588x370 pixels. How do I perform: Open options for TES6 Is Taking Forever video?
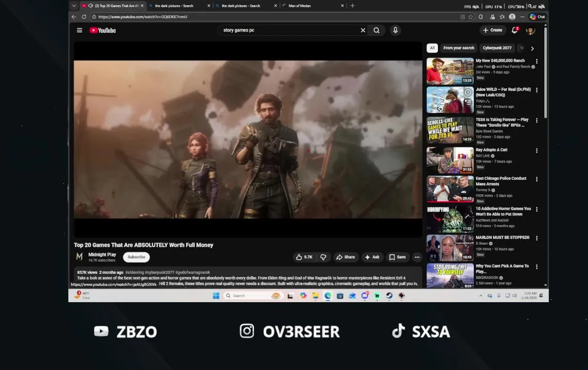click(x=537, y=120)
